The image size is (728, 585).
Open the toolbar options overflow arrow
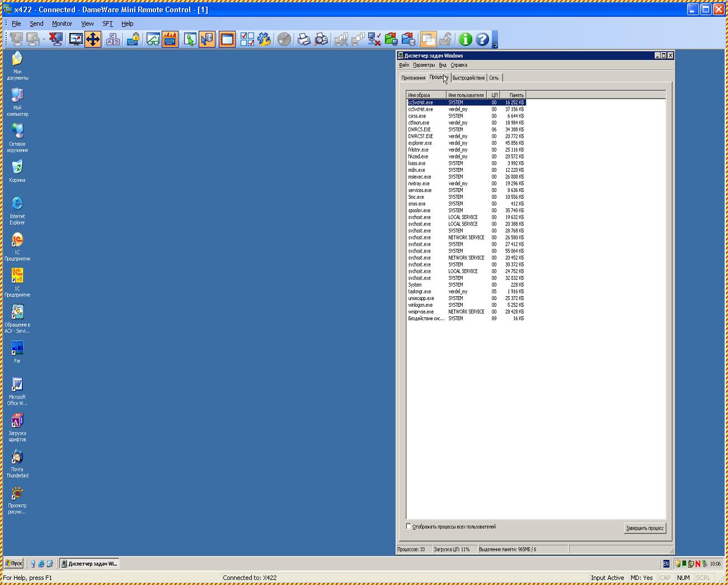pos(495,40)
